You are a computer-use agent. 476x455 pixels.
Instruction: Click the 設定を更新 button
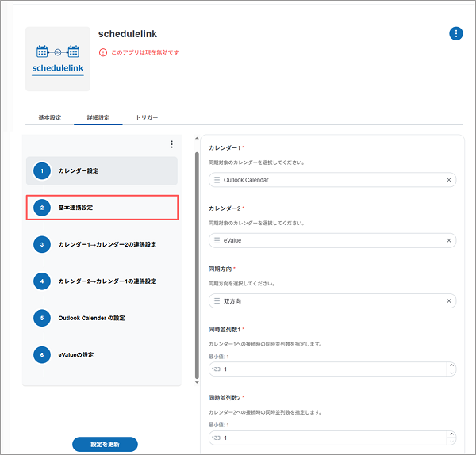coord(105,444)
